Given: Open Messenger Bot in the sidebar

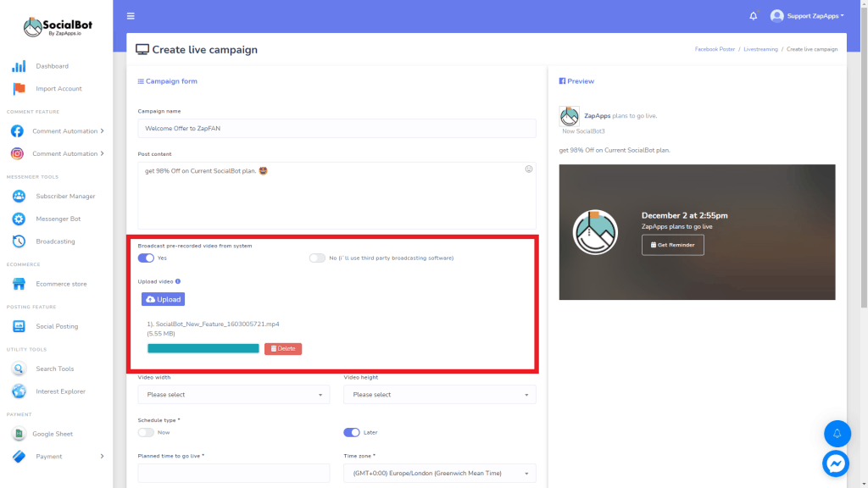Looking at the screenshot, I should [58, 219].
